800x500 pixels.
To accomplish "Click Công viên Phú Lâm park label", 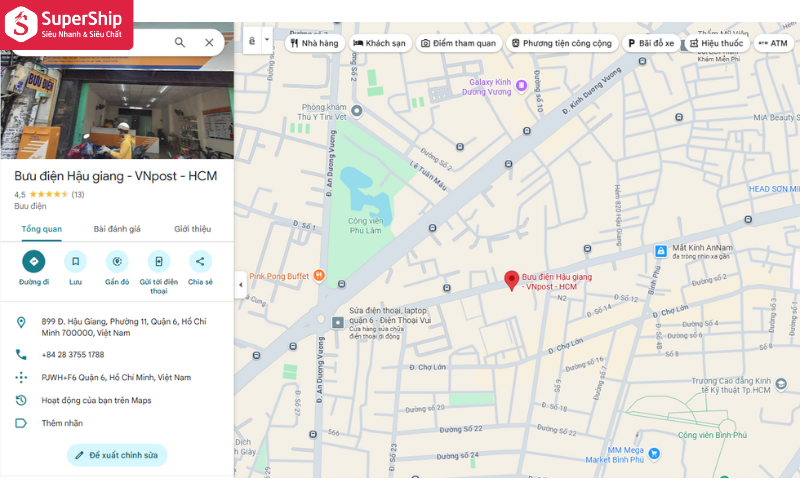I will click(x=365, y=226).
